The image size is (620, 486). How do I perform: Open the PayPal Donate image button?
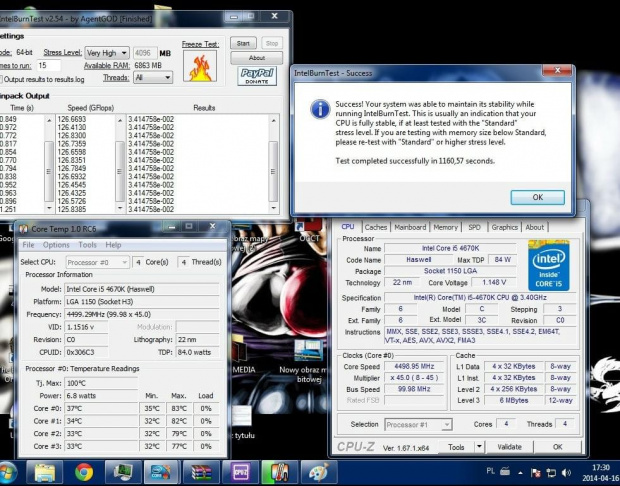click(x=257, y=76)
